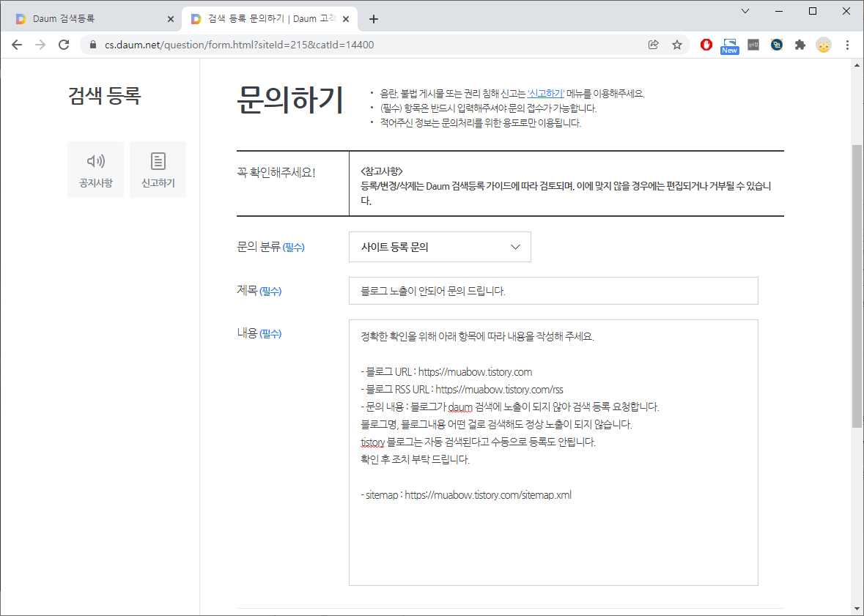Click the 블로그 RSS URL line in content
Viewport: 864px width, 616px height.
coord(462,390)
